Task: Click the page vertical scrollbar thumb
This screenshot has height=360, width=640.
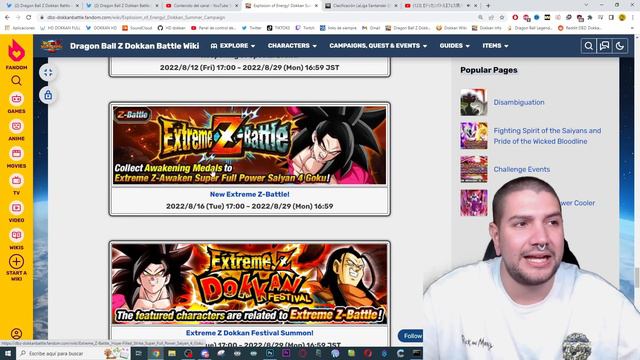Action: 637,278
